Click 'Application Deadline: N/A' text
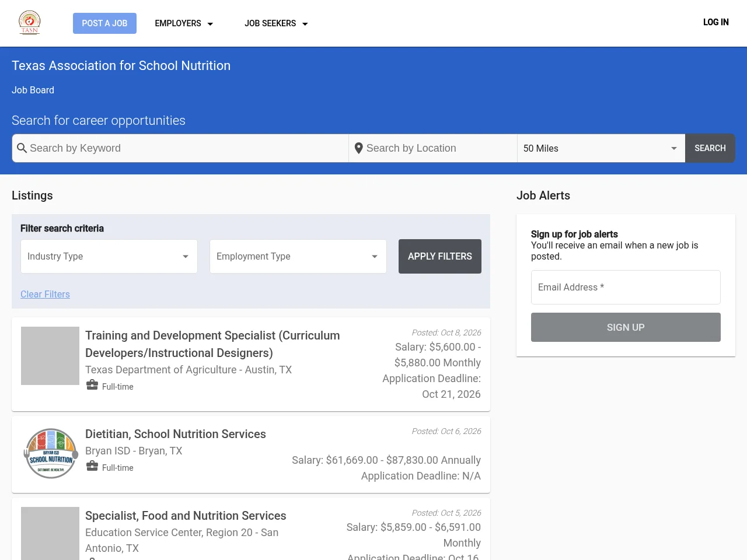747x560 pixels. [x=421, y=476]
